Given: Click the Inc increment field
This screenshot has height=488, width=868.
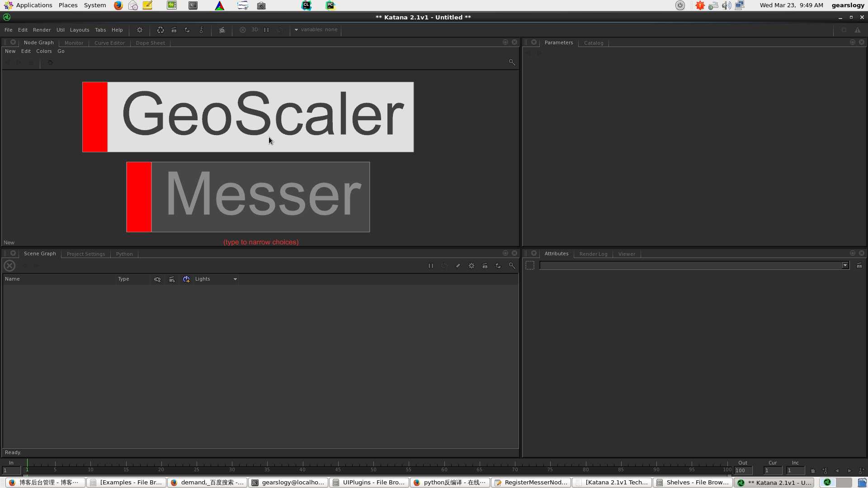Looking at the screenshot, I should (795, 470).
